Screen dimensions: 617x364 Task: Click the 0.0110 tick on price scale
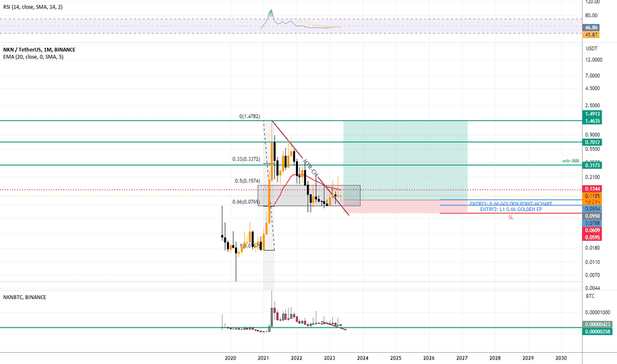tap(594, 262)
